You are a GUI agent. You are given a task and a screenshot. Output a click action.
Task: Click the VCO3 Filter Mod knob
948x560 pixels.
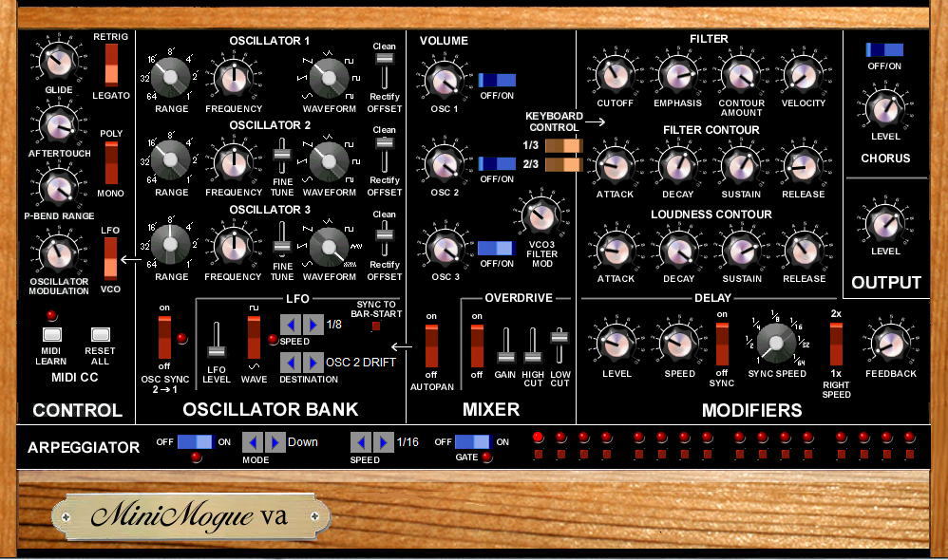pyautogui.click(x=541, y=215)
